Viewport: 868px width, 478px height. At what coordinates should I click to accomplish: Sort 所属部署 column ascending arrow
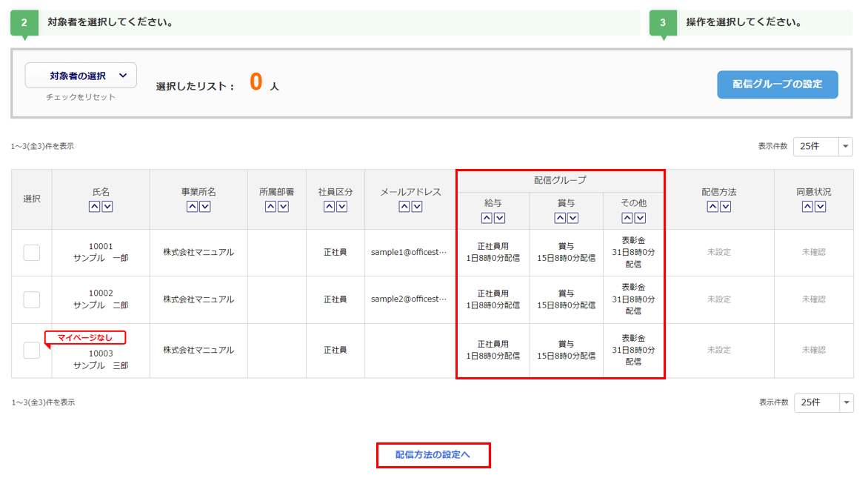[270, 207]
